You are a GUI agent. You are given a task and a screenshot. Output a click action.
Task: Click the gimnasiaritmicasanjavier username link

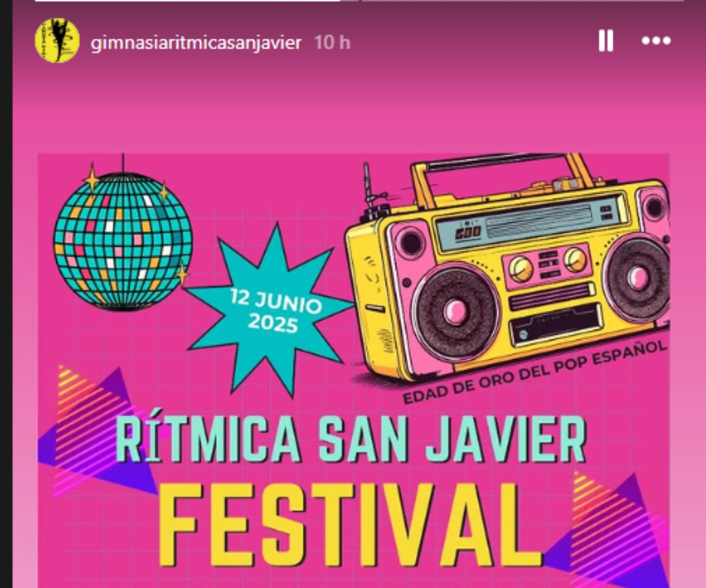point(196,43)
